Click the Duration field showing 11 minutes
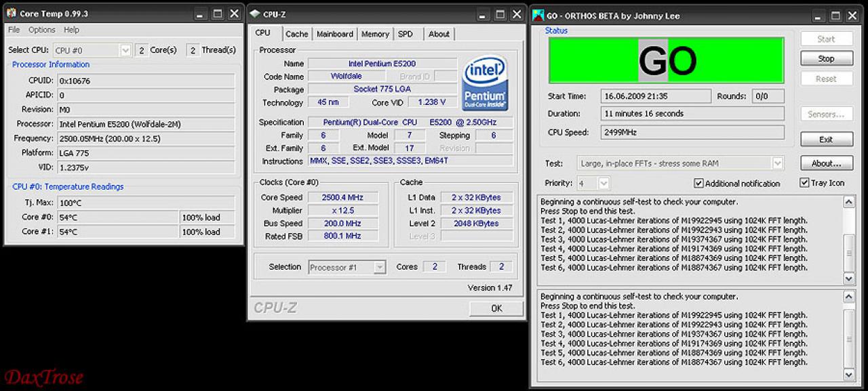This screenshot has height=391, width=868. click(692, 113)
